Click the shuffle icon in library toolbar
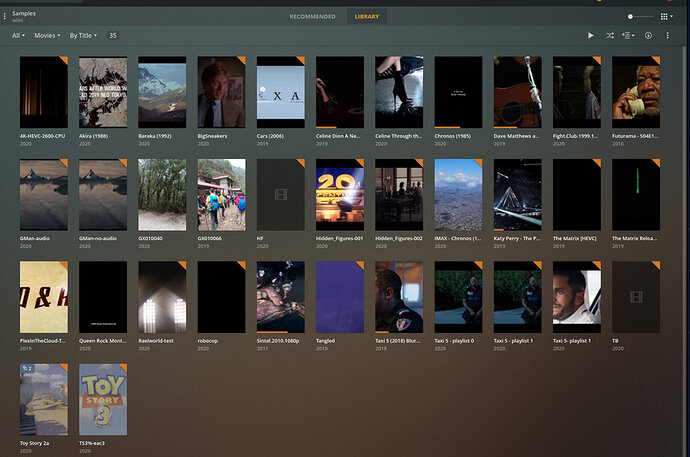The height and width of the screenshot is (457, 690). [610, 35]
